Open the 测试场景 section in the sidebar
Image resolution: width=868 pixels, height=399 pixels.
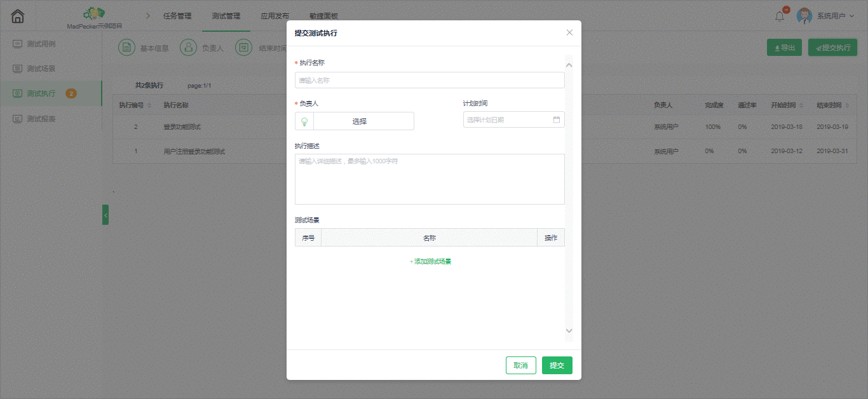point(38,68)
